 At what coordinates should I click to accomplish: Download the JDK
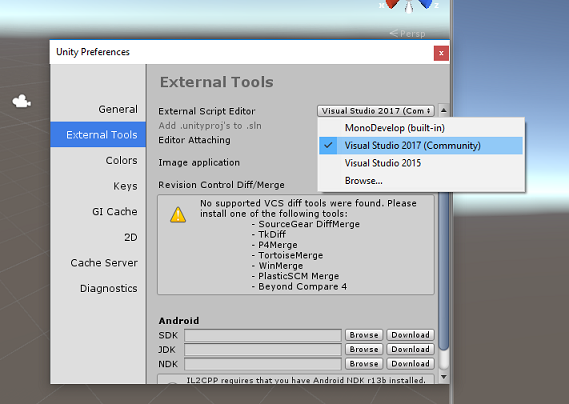410,349
